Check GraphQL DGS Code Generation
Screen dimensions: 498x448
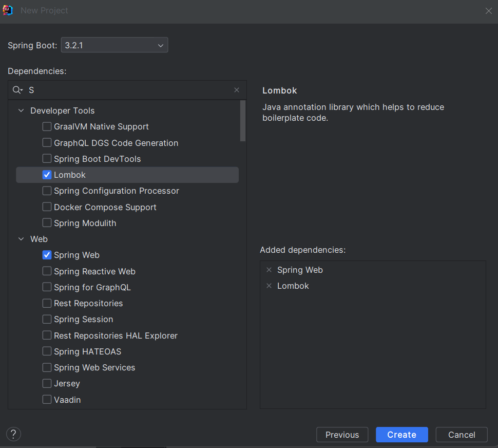pyautogui.click(x=47, y=143)
